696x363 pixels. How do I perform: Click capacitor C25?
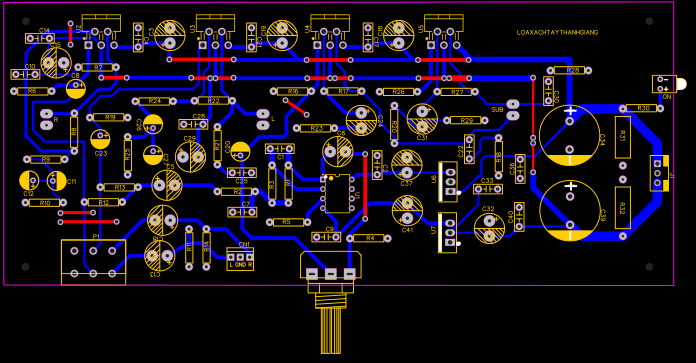pyautogui.click(x=242, y=174)
